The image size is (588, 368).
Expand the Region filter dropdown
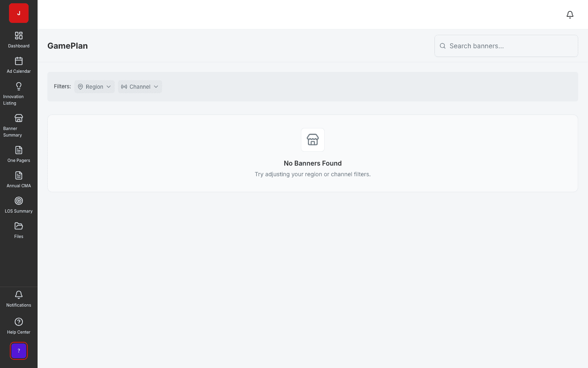[x=94, y=87]
